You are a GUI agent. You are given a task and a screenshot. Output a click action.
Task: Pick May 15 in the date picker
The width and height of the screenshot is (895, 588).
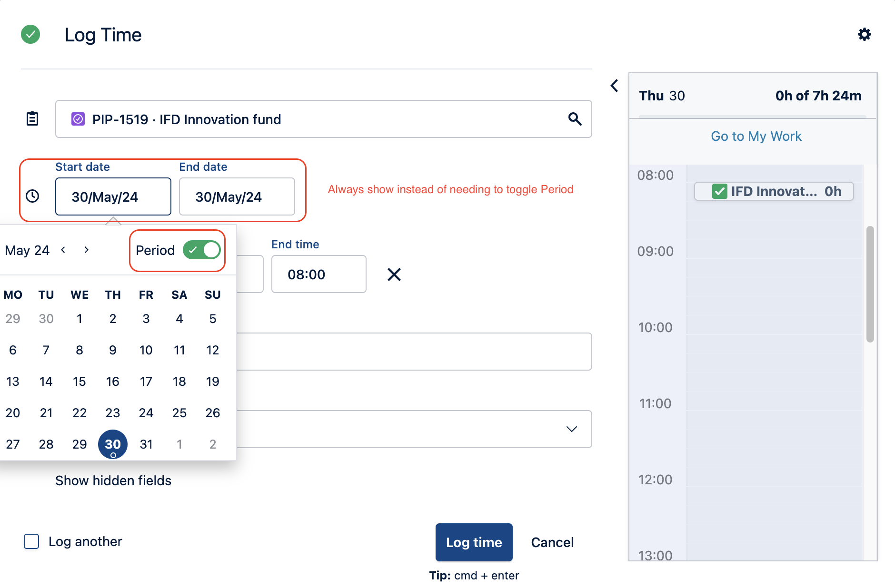80,382
